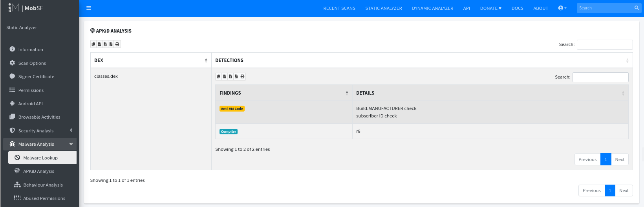
Task: Sort the DETAILS column
Action: [x=490, y=93]
